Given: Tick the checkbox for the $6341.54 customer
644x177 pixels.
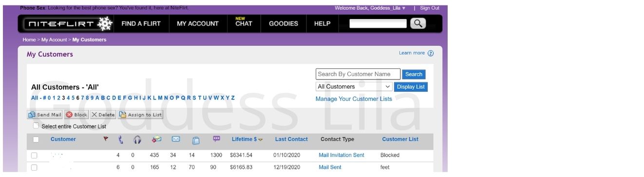Looking at the screenshot, I should [x=34, y=156].
